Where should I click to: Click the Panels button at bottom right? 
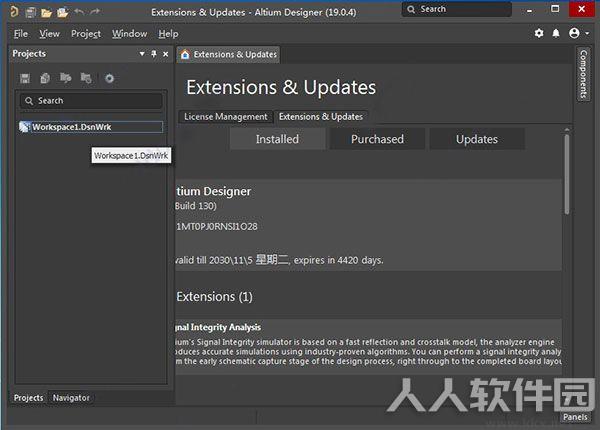coord(575,417)
